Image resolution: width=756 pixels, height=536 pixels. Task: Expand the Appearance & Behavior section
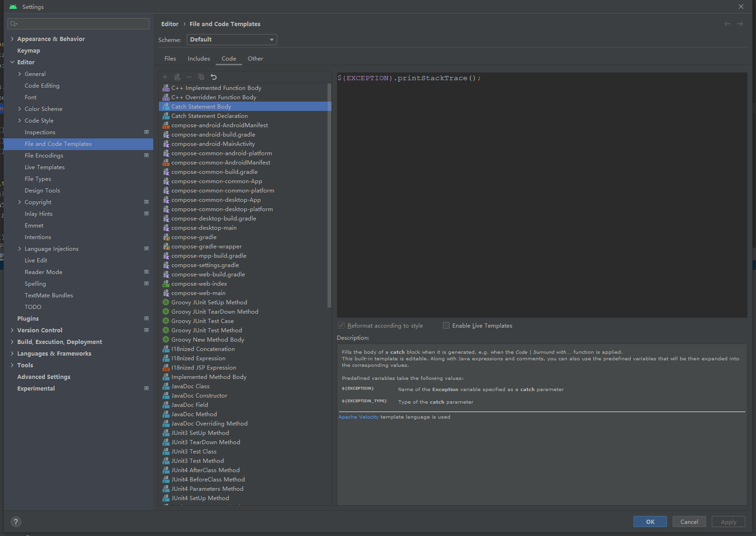tap(12, 39)
